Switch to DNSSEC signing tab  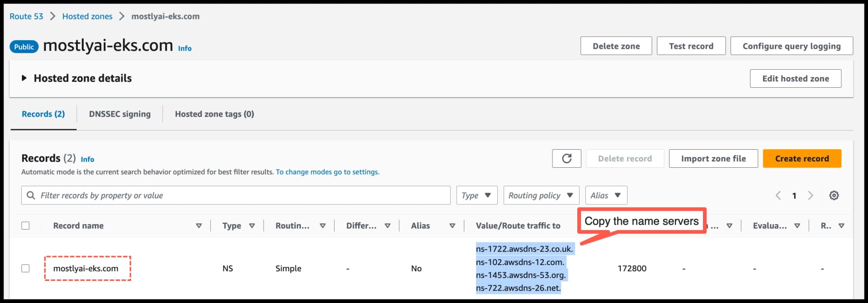[120, 114]
